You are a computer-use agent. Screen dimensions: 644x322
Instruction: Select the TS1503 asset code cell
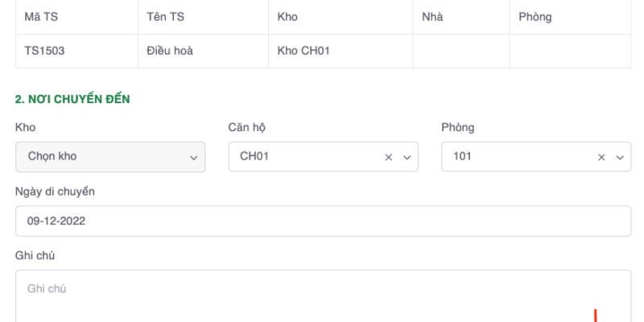44,51
